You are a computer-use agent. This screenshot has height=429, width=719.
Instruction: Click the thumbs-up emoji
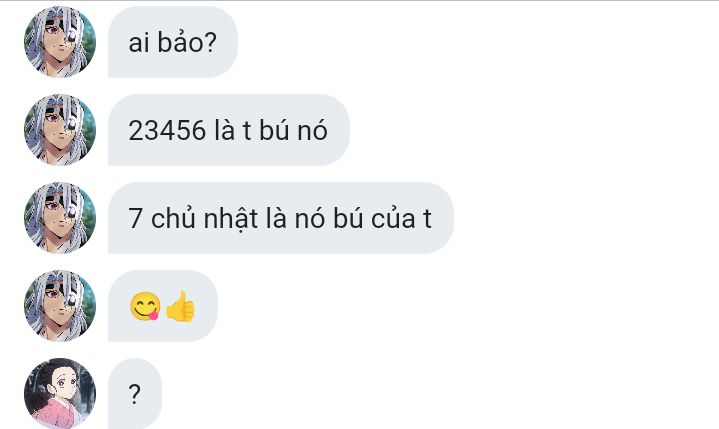coord(180,306)
